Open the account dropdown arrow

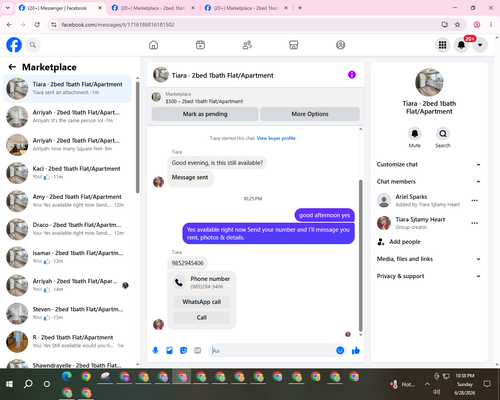pos(480,45)
